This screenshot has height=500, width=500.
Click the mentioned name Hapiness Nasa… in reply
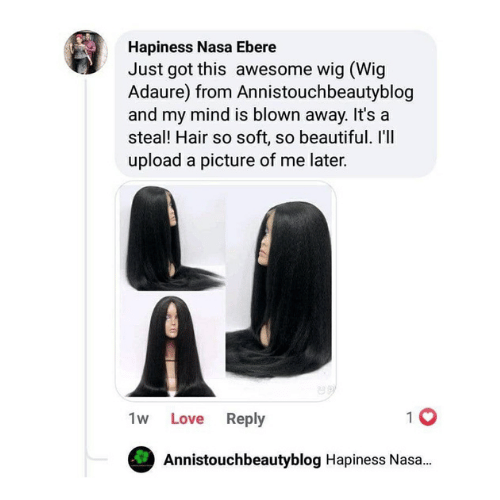pos(379,460)
